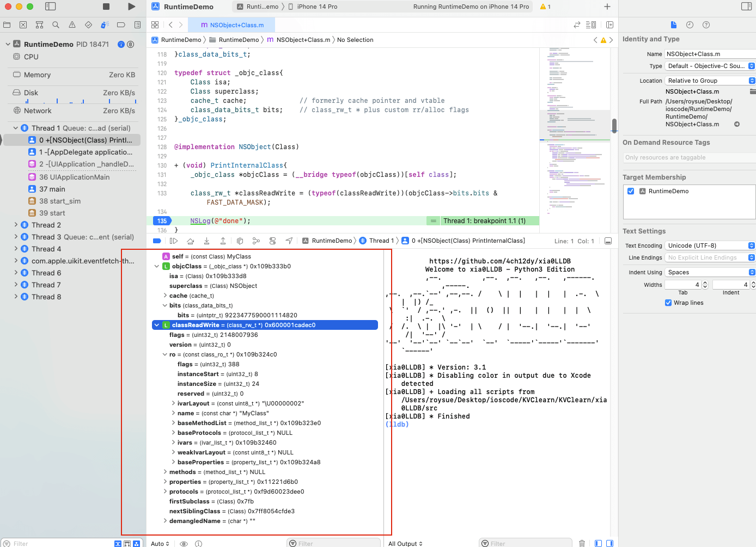Open the Auto variables scope dropdown
This screenshot has height=547, width=756.
(160, 543)
